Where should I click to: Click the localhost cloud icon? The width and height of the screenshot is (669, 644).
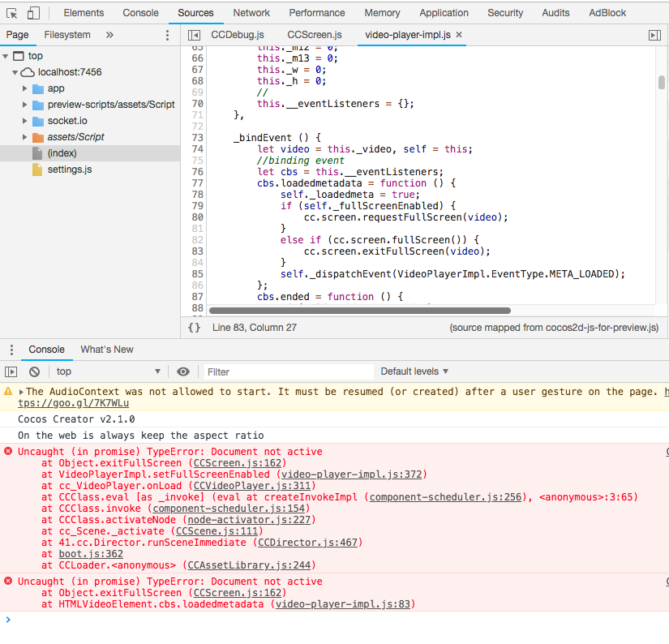tap(28, 72)
